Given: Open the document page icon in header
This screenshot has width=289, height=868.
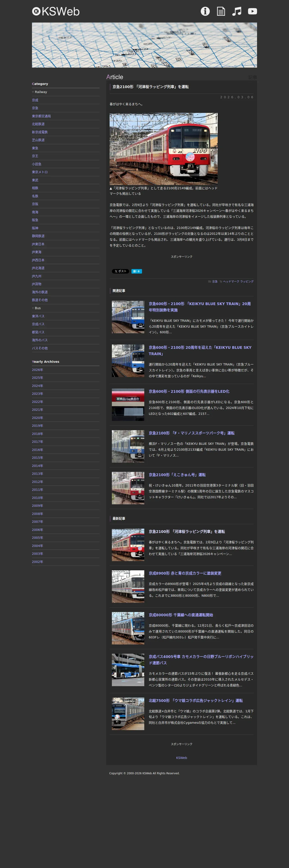Looking at the screenshot, I should [x=221, y=11].
